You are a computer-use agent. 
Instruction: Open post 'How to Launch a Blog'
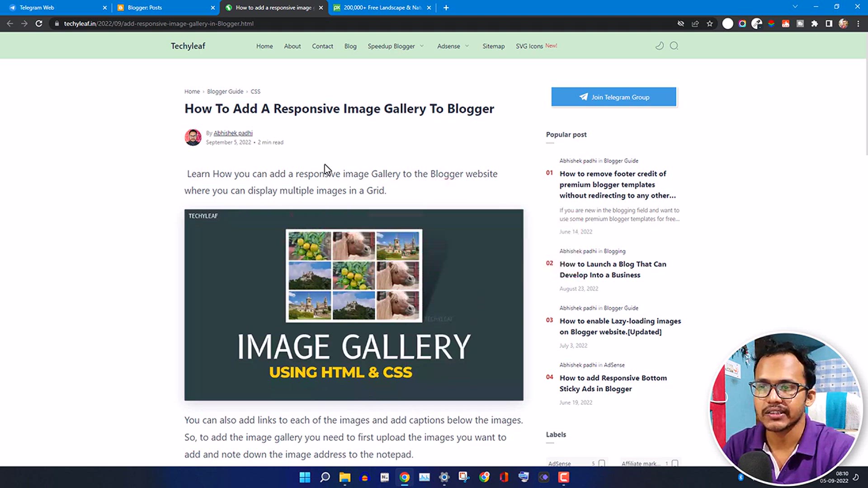[x=613, y=269]
